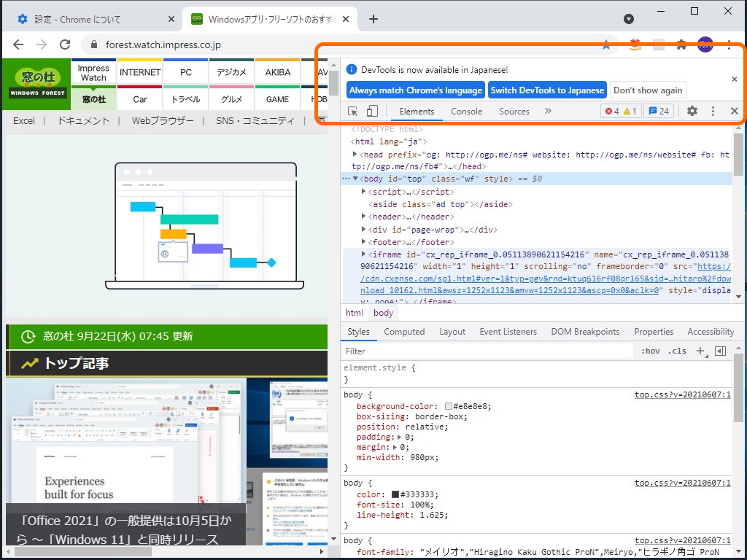
Task: Click the address bar URL
Action: (163, 44)
